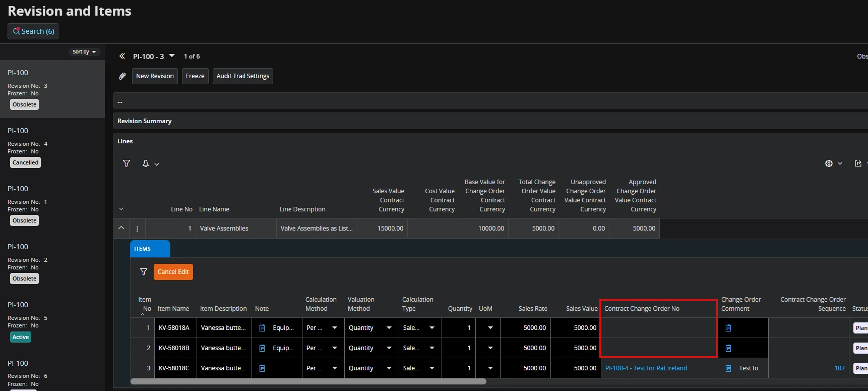Open row actions menu for Valve Assemblies
Image resolution: width=868 pixels, height=391 pixels.
click(x=137, y=229)
